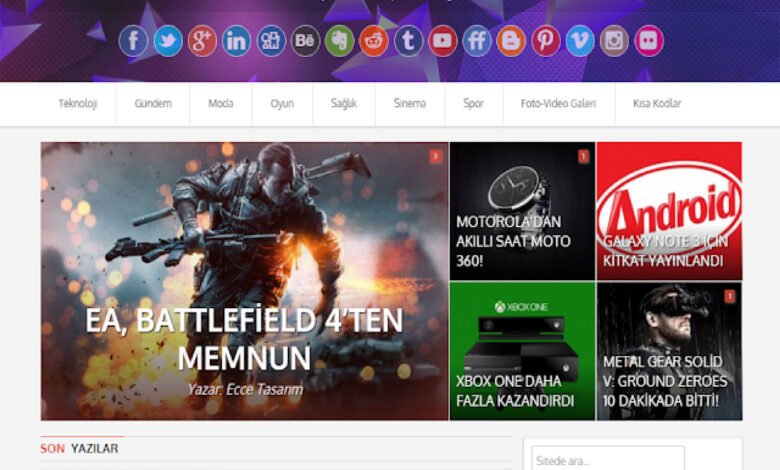Click the Tumblr icon
780x470 pixels.
(x=408, y=41)
